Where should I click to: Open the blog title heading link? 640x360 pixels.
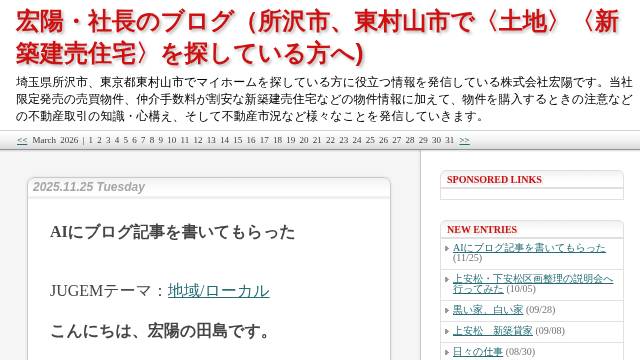coord(318,38)
